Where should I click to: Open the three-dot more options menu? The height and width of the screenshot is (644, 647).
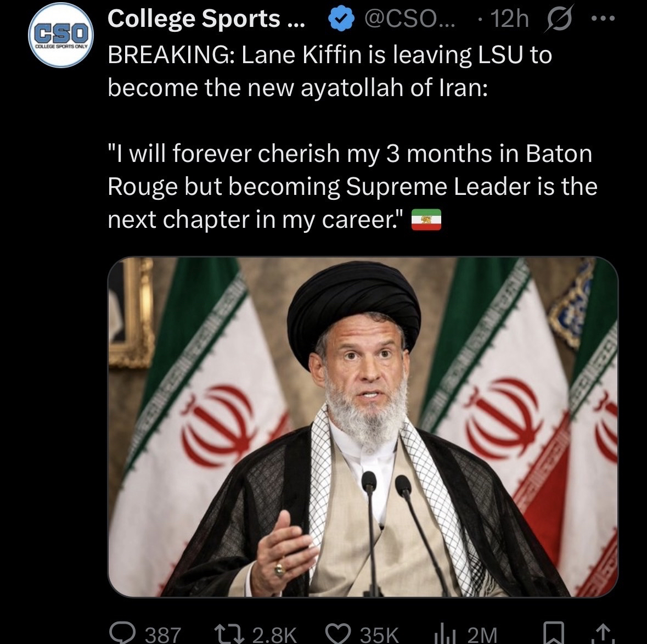604,19
